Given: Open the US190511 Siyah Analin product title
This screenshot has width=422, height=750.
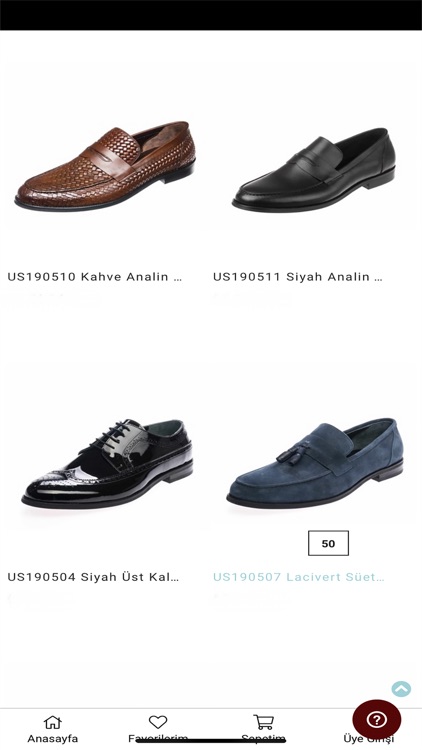Looking at the screenshot, I should coord(298,277).
